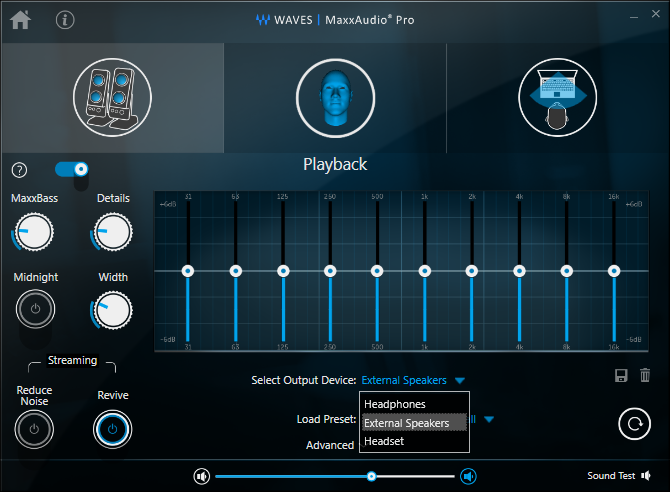Click the circular reset arrow button

(x=635, y=424)
